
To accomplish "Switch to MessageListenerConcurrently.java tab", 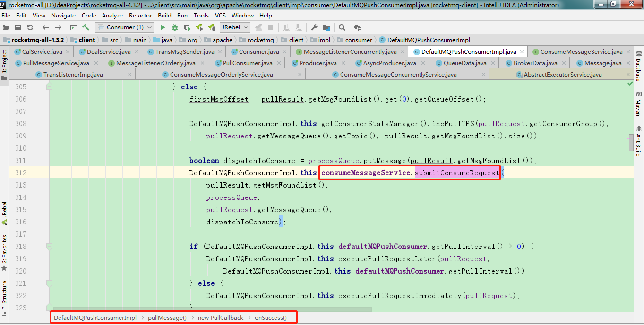I will click(x=350, y=51).
